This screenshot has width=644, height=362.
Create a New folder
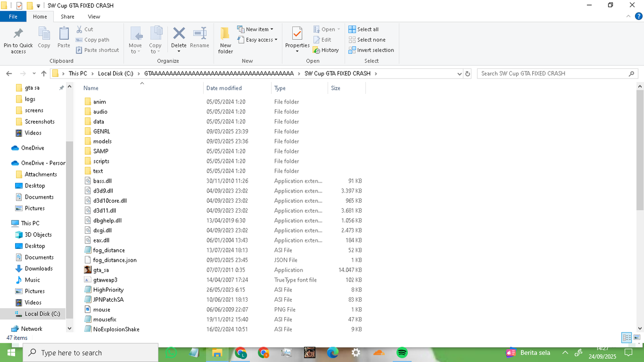pyautogui.click(x=225, y=40)
